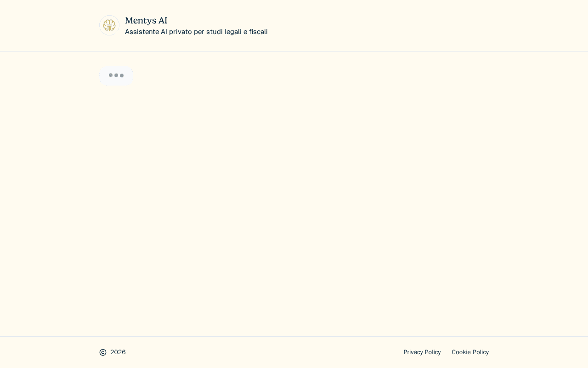
Task: Click the Mentys AI title
Action: click(146, 20)
